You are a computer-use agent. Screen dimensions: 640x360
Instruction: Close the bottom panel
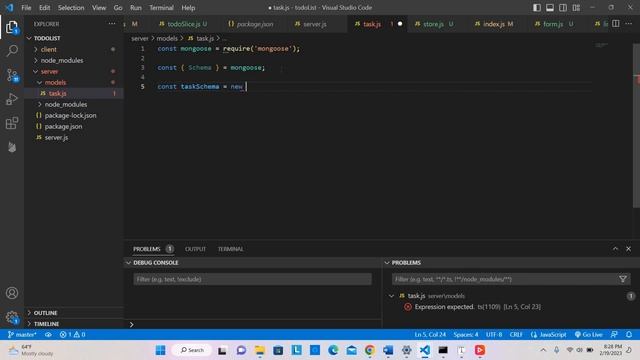tap(629, 249)
